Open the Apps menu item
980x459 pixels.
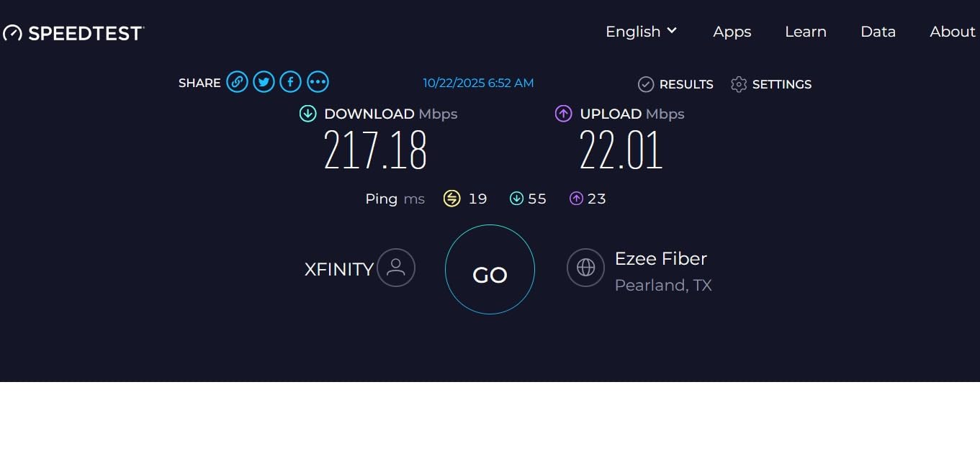732,32
